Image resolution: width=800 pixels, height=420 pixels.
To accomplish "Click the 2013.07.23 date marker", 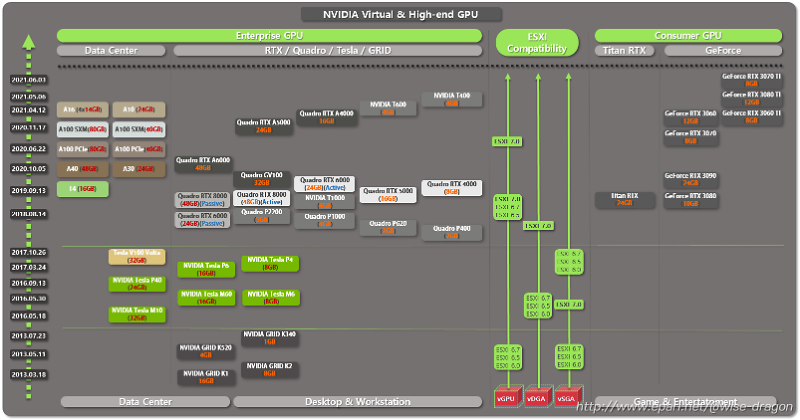I will pyautogui.click(x=29, y=336).
